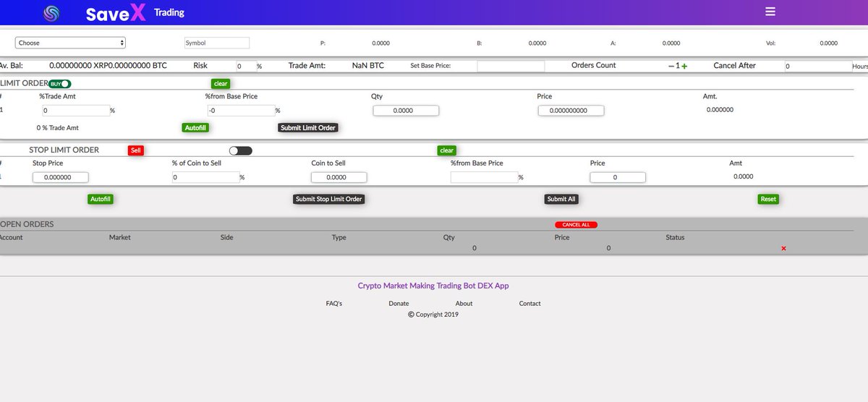Open the Contact footer link

[530, 304]
